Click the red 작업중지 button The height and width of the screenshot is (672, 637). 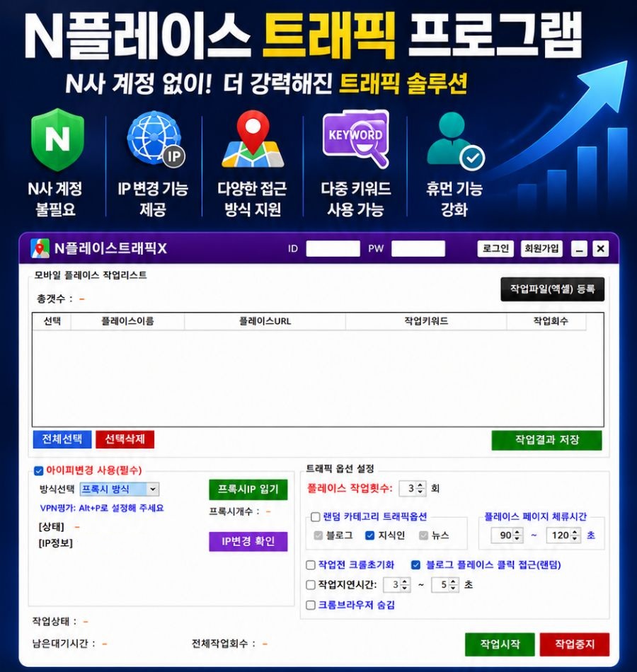point(575,644)
